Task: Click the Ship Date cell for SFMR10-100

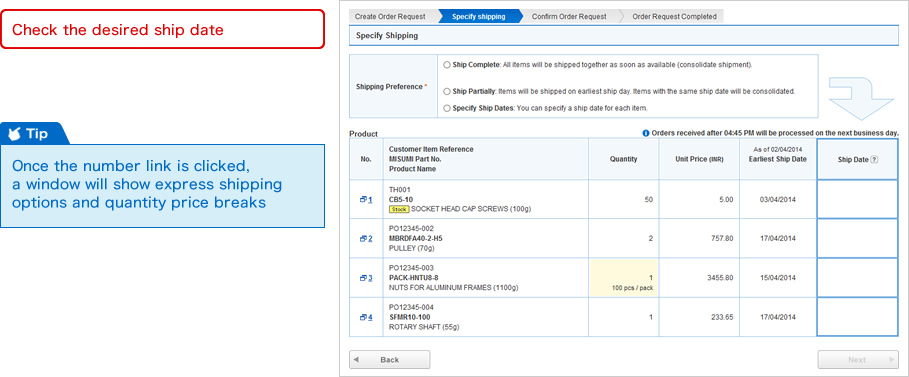Action: 857,317
